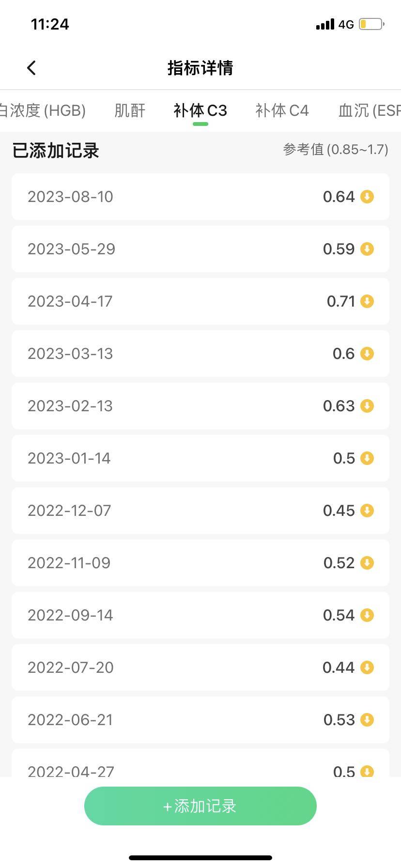
Task: Switch to the 肌酐 tab
Action: pos(130,110)
